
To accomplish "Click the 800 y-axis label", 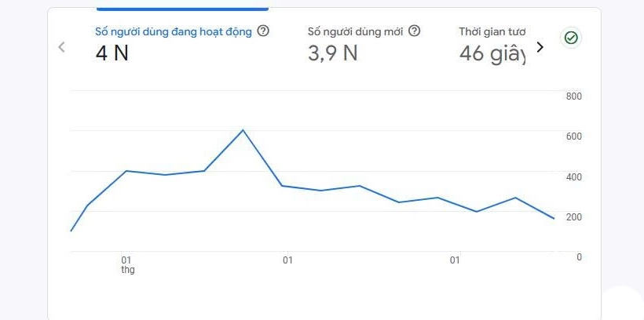I will 573,96.
